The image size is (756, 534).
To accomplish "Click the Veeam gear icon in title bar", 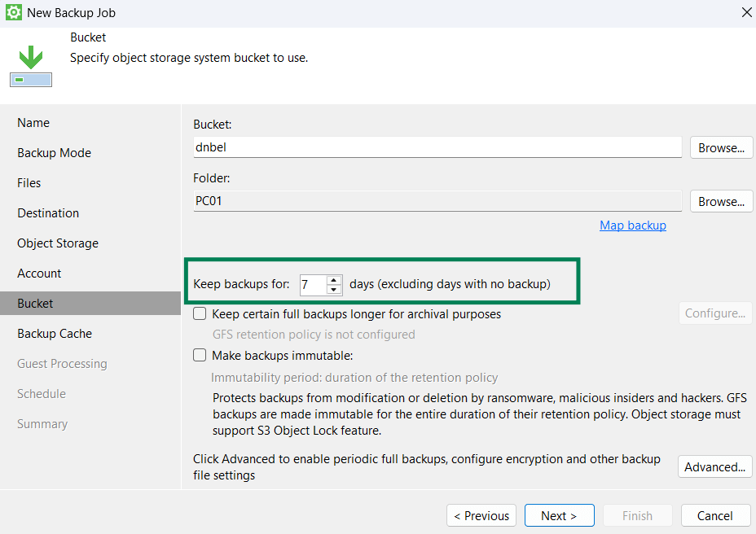I will pyautogui.click(x=13, y=13).
